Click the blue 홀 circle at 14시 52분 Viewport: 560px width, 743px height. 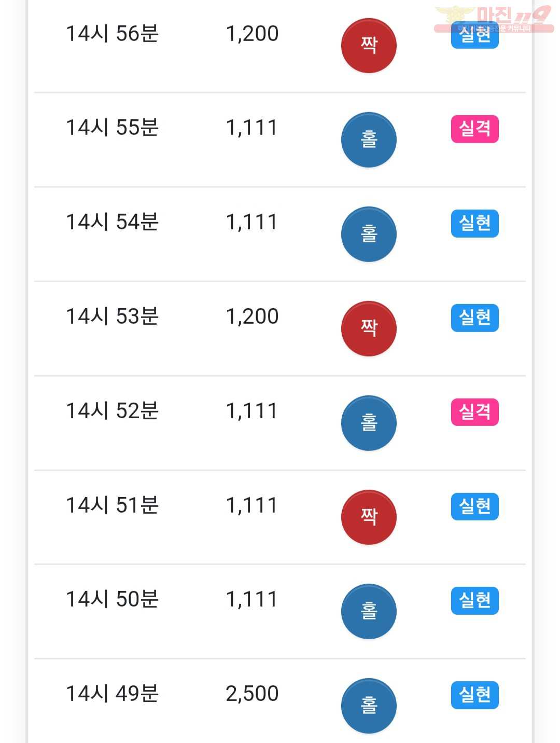coord(369,423)
